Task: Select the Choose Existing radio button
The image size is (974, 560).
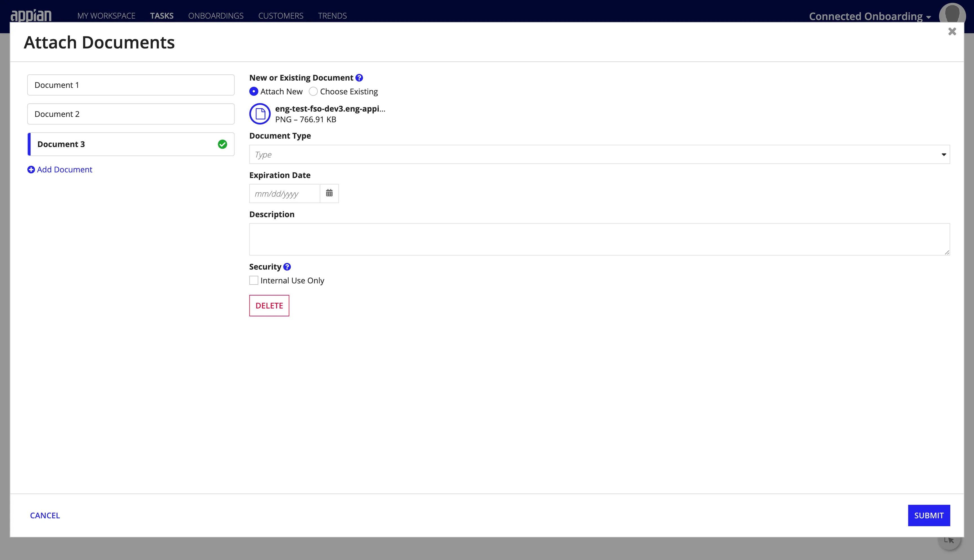Action: pos(313,91)
